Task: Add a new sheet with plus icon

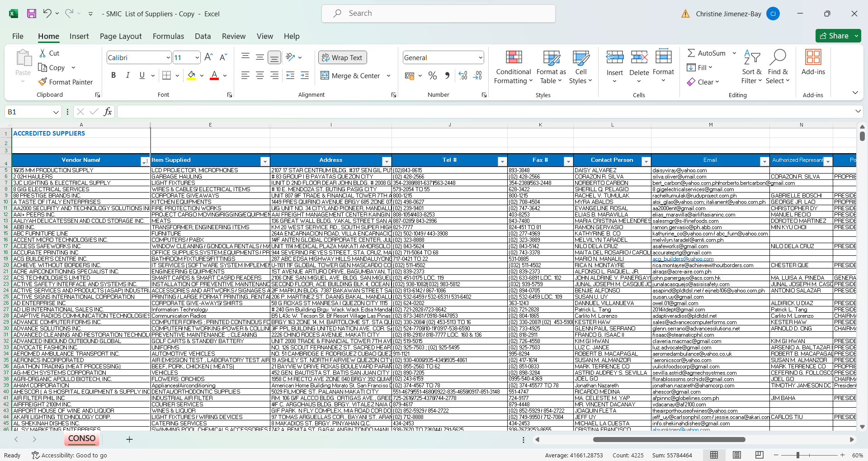Action: click(x=129, y=439)
